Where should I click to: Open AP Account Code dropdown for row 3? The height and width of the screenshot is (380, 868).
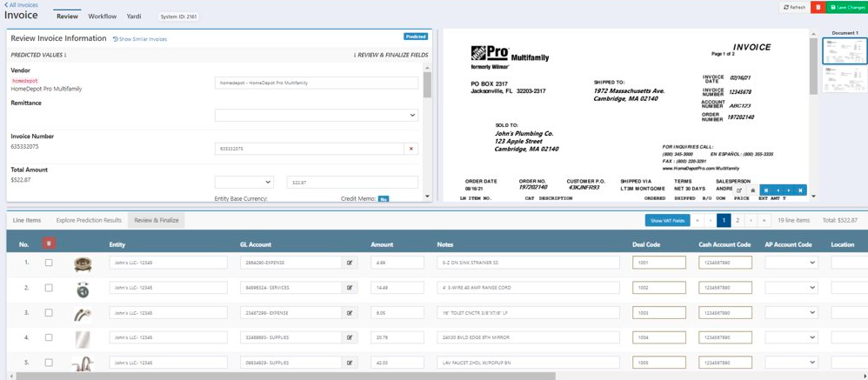tap(791, 312)
